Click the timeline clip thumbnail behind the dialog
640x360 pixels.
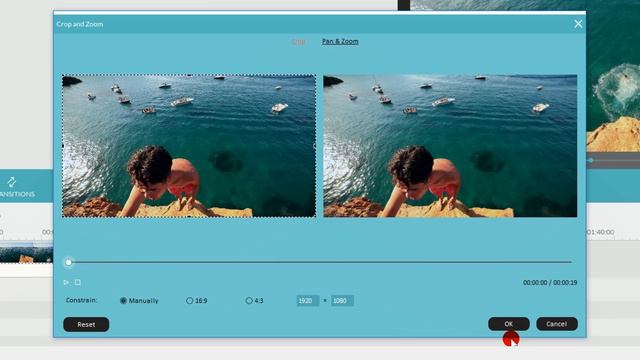(x=26, y=252)
